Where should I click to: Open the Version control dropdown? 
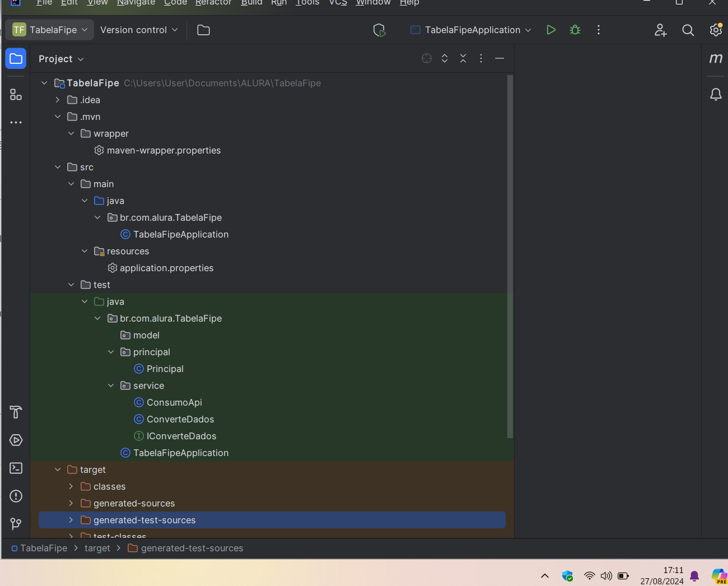[139, 30]
